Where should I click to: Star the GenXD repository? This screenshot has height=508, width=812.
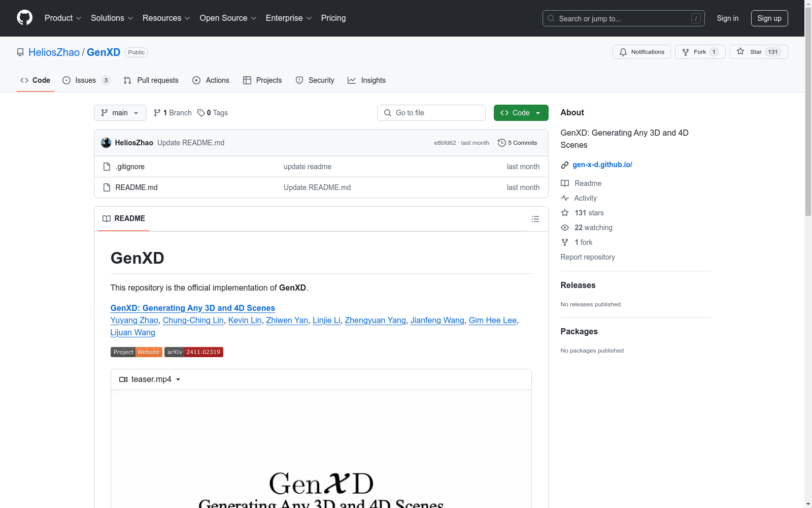[759, 52]
